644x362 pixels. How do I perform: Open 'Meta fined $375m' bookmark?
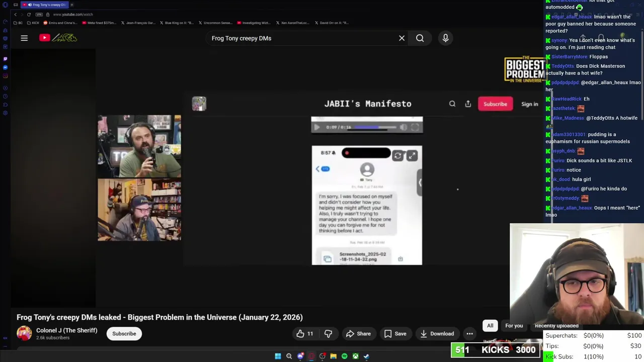[x=98, y=23]
